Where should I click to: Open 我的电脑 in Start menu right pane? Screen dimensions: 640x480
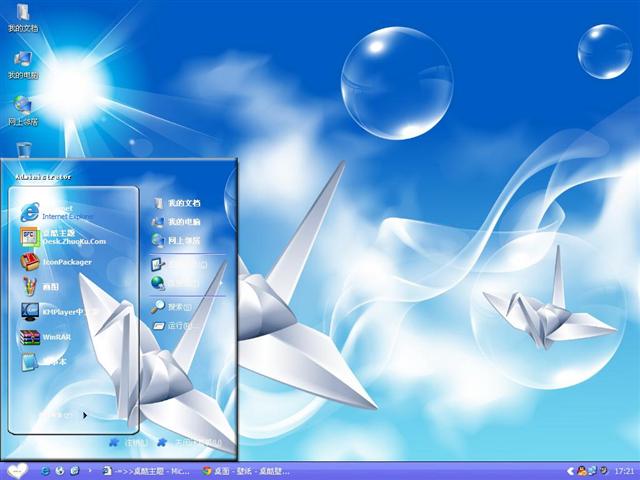click(x=176, y=222)
